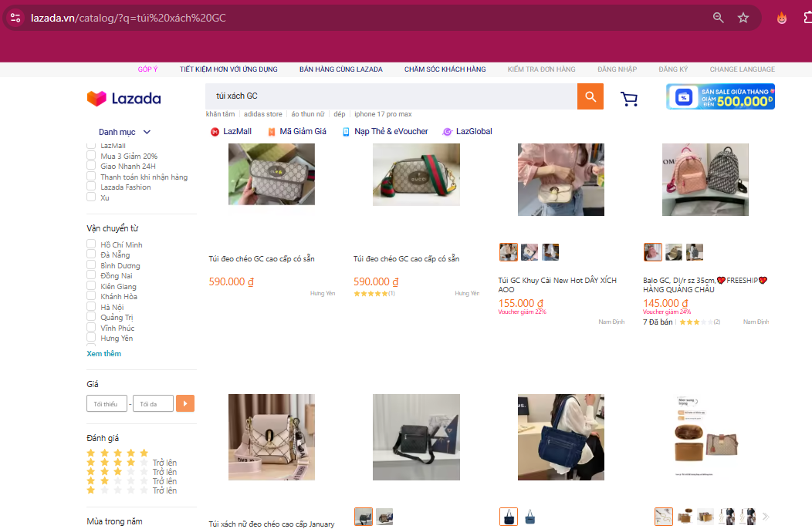
Task: Click the orange search magnifier button
Action: pyautogui.click(x=590, y=96)
